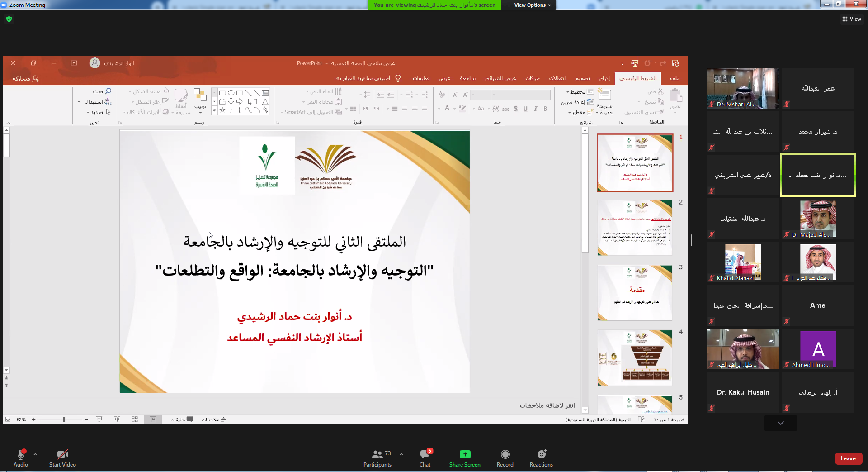Click the Record meeting icon
This screenshot has width=868, height=472.
pyautogui.click(x=505, y=454)
